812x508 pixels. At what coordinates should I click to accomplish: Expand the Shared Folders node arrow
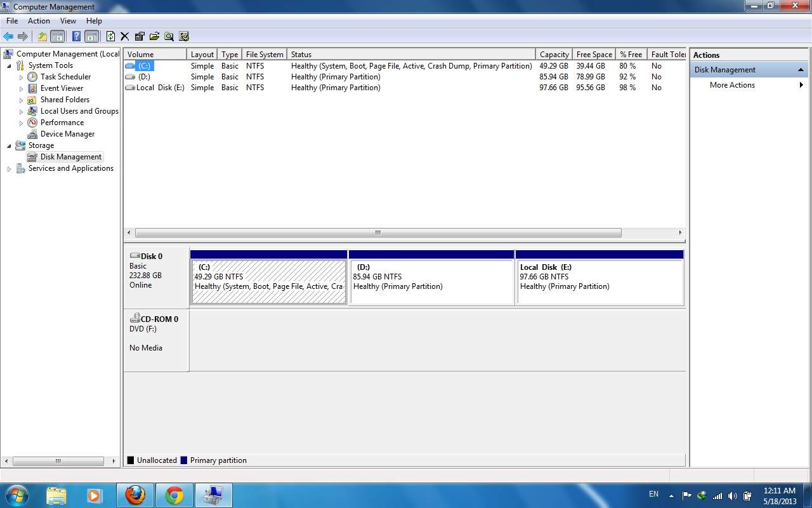21,100
